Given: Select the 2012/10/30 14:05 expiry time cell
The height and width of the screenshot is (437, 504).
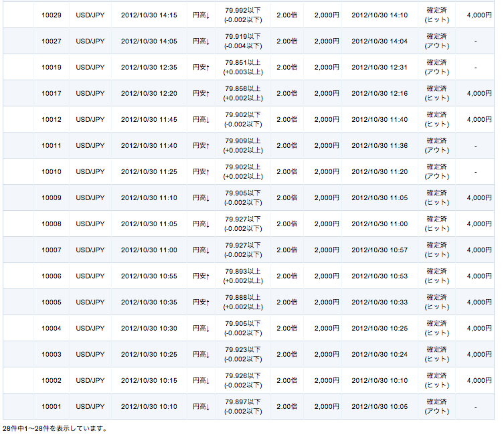Looking at the screenshot, I should [x=149, y=41].
